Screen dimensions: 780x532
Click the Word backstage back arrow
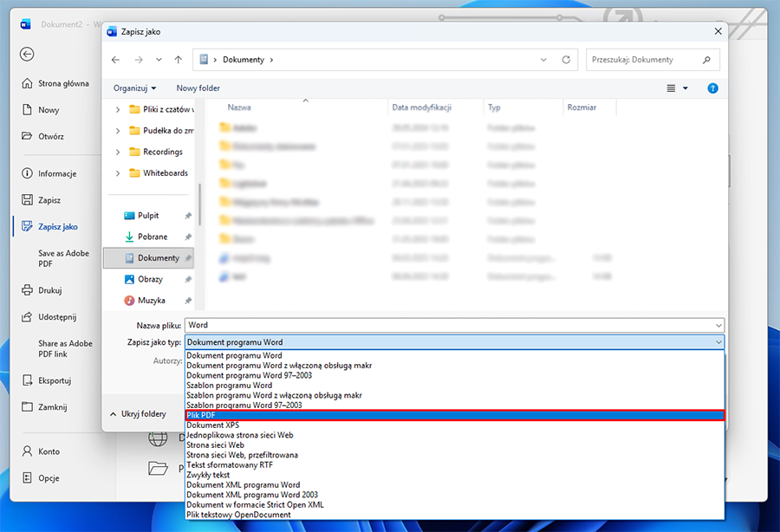[27, 54]
